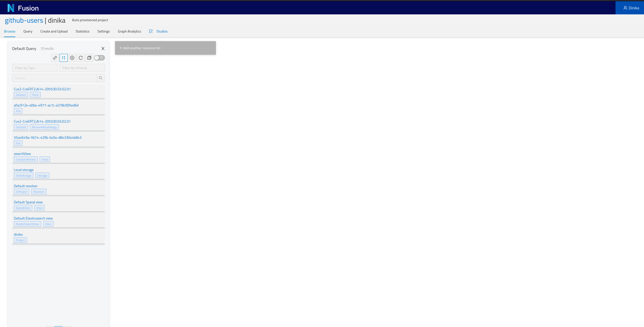
Task: Click the Studios tab icon
Action: [x=151, y=31]
